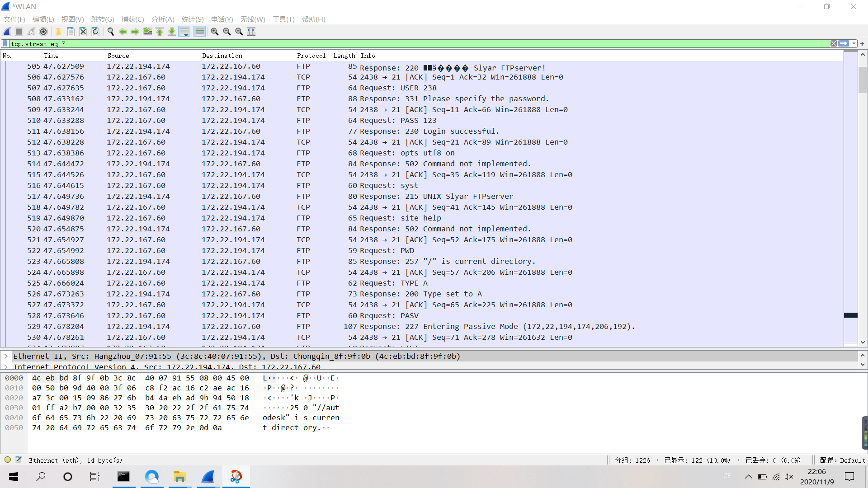The height and width of the screenshot is (488, 868).
Task: Open capture options gear icon
Action: point(43,32)
